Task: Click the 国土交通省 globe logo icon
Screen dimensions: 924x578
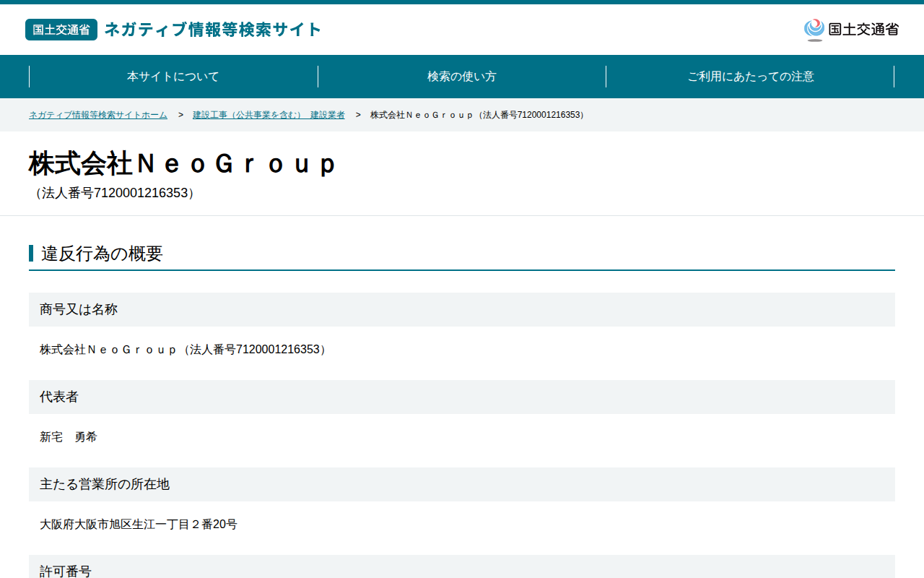Action: 814,30
